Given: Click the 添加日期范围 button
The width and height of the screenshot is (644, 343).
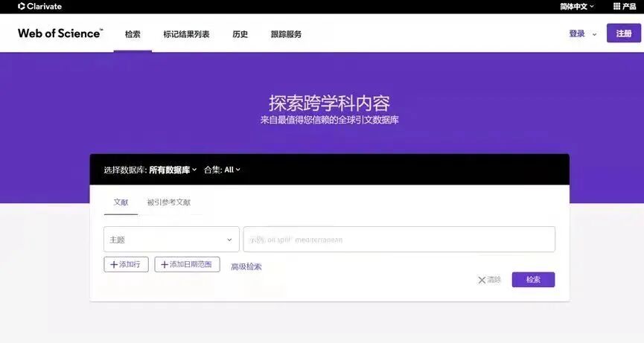Looking at the screenshot, I should click(x=188, y=265).
